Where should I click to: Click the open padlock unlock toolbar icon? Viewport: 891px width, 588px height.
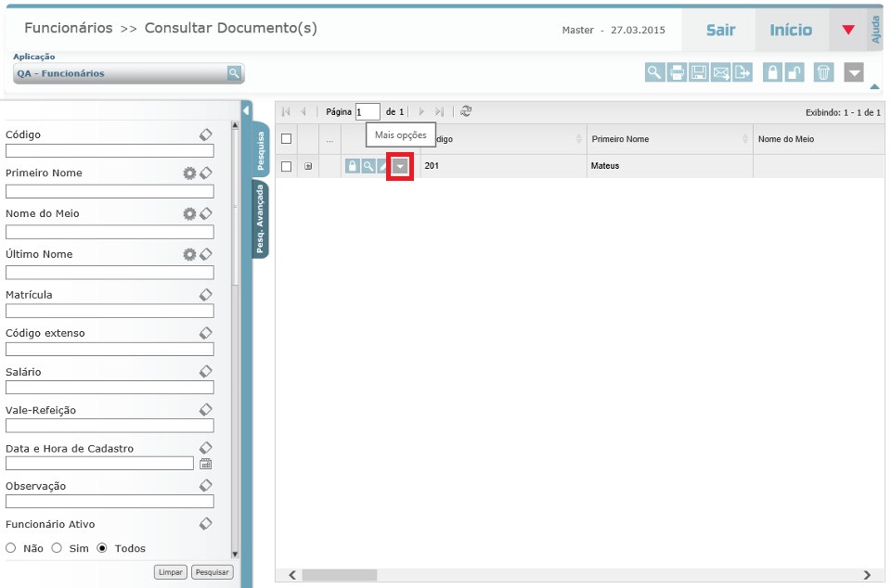click(794, 72)
